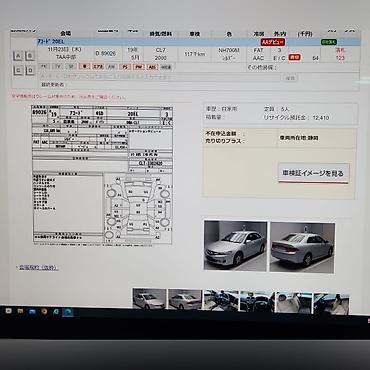The image size is (370, 370).
Task: Click the PW equipment tag
Action: [x=138, y=67]
